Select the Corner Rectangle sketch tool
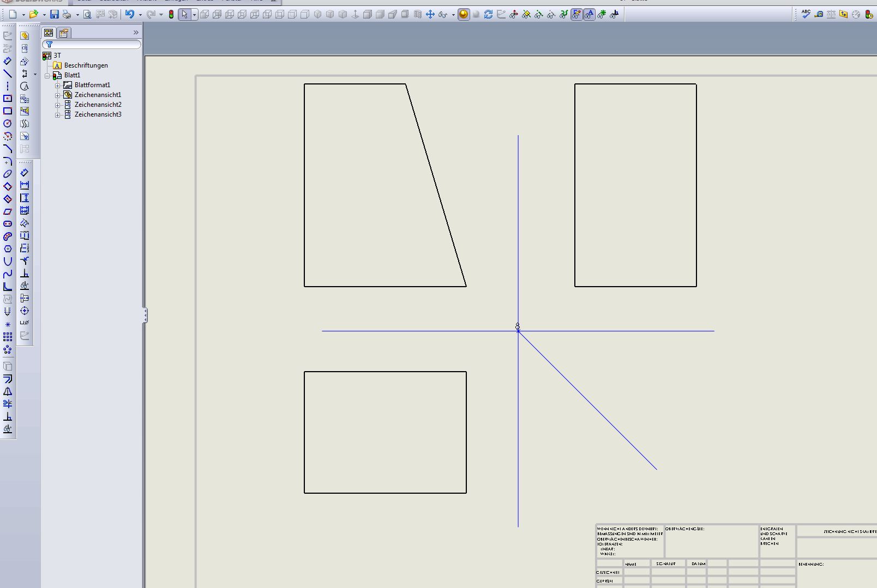Viewport: 877px width, 588px height. [8, 111]
